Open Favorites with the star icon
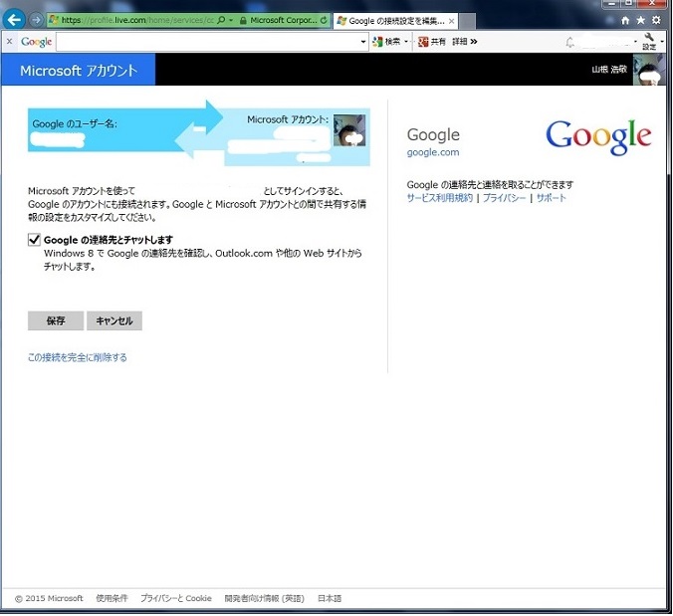Viewport: 673px width, 616px height. tap(640, 20)
